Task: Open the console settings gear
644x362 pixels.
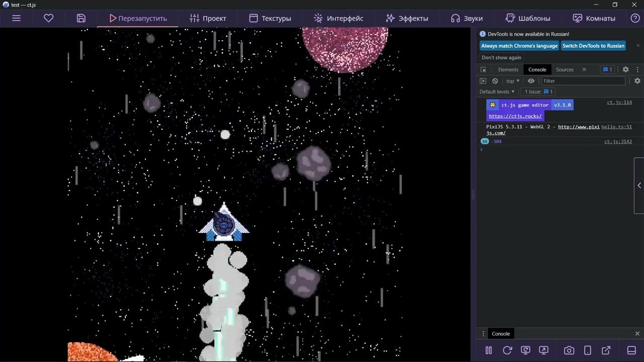Action: tap(637, 81)
